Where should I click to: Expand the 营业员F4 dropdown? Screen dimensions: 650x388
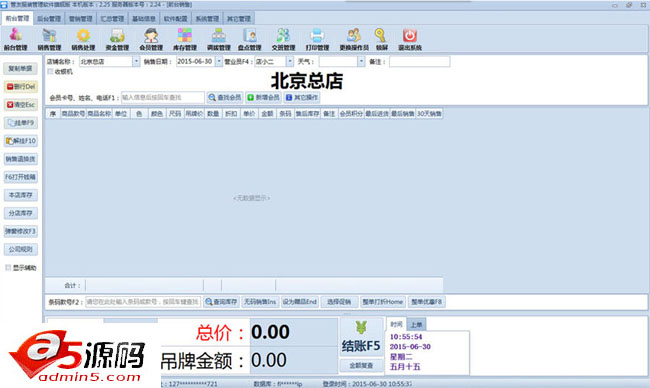tap(290, 61)
